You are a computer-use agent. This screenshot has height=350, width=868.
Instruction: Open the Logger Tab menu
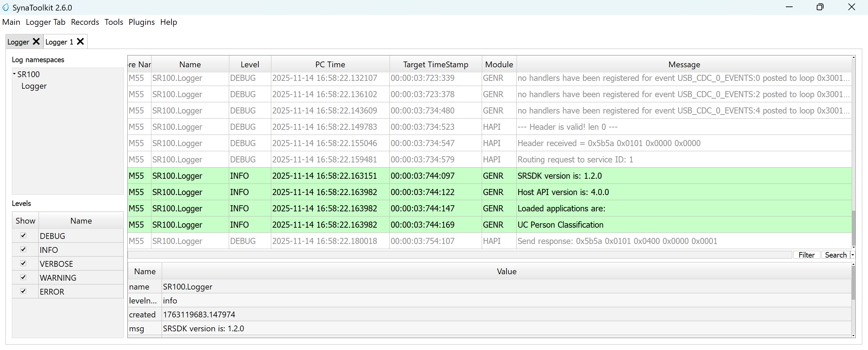45,22
